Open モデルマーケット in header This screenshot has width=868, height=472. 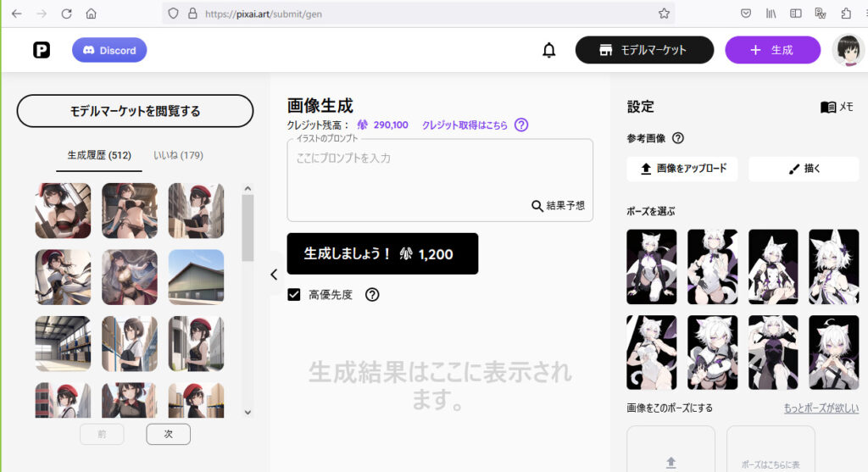[x=644, y=50]
